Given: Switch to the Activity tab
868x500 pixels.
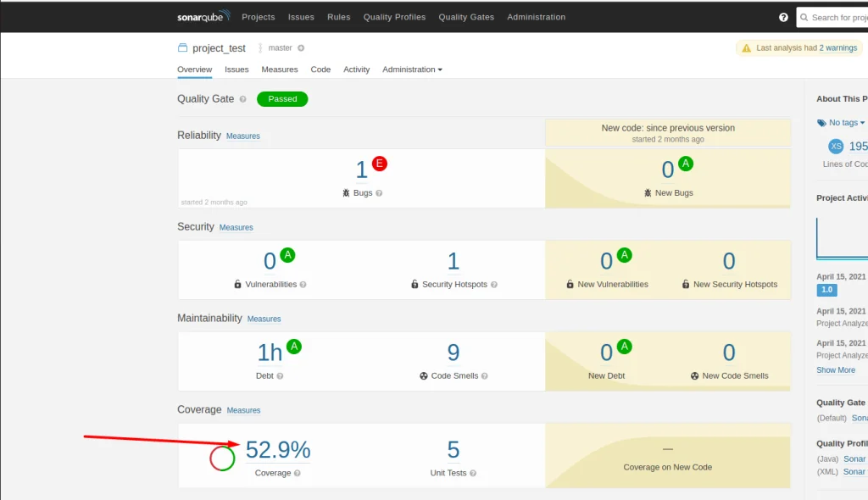Looking at the screenshot, I should click(x=356, y=69).
